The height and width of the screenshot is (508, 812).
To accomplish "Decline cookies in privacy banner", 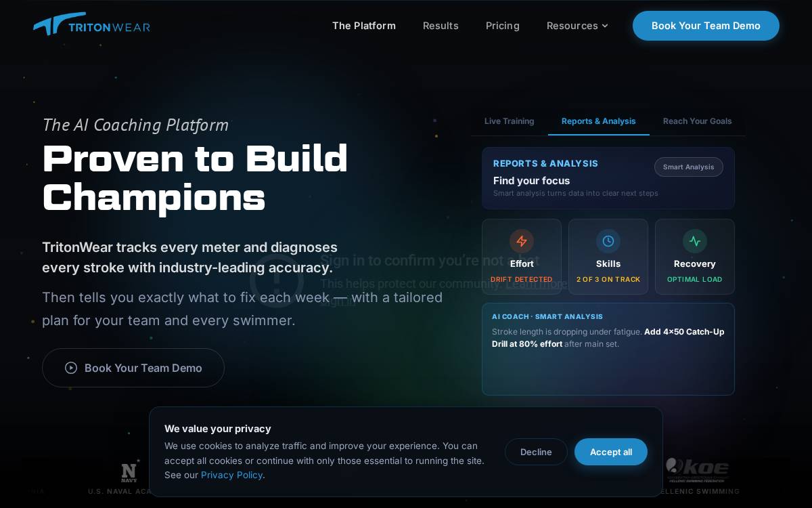I will coord(536,452).
